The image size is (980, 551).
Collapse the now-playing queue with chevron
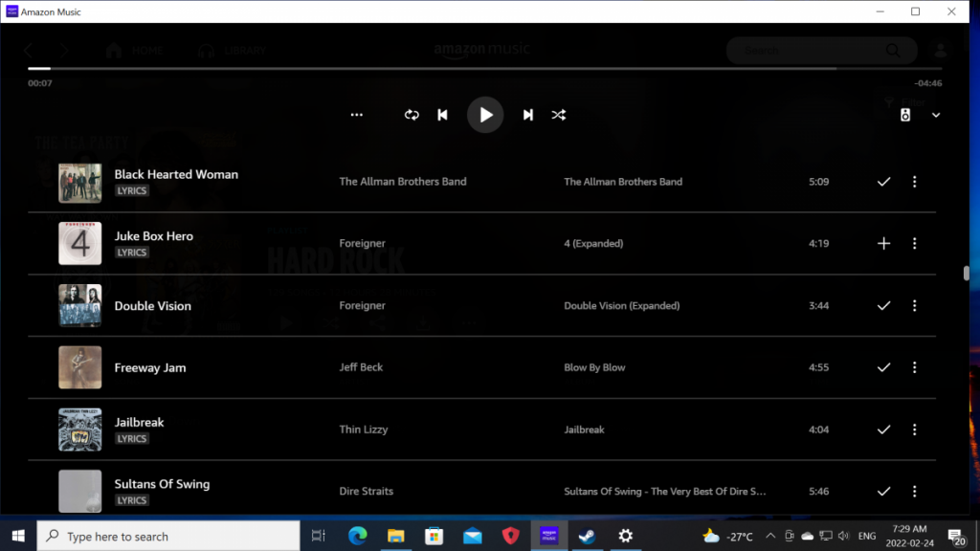(936, 115)
